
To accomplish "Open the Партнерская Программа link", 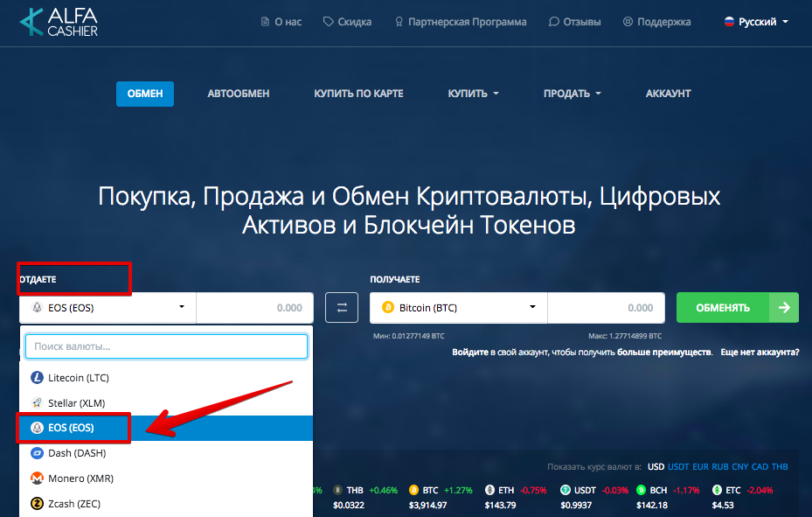I will (x=461, y=22).
